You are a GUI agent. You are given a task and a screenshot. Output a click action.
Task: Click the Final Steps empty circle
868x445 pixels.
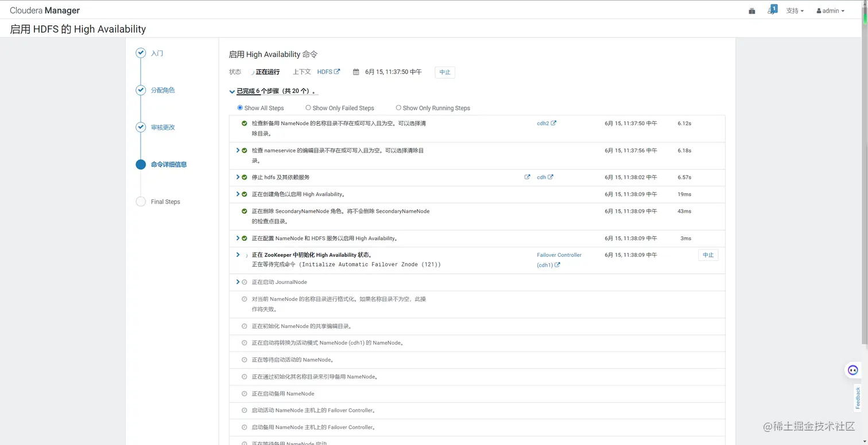coord(141,202)
